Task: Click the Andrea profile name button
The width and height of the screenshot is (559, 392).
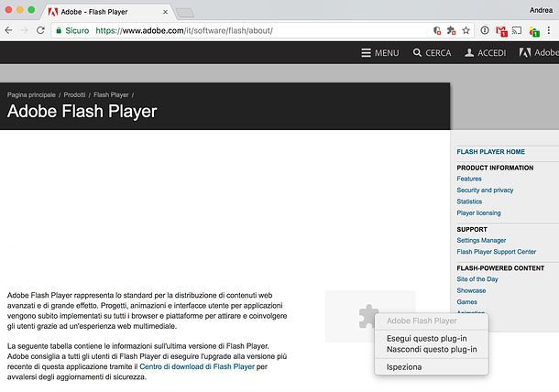Action: [541, 10]
